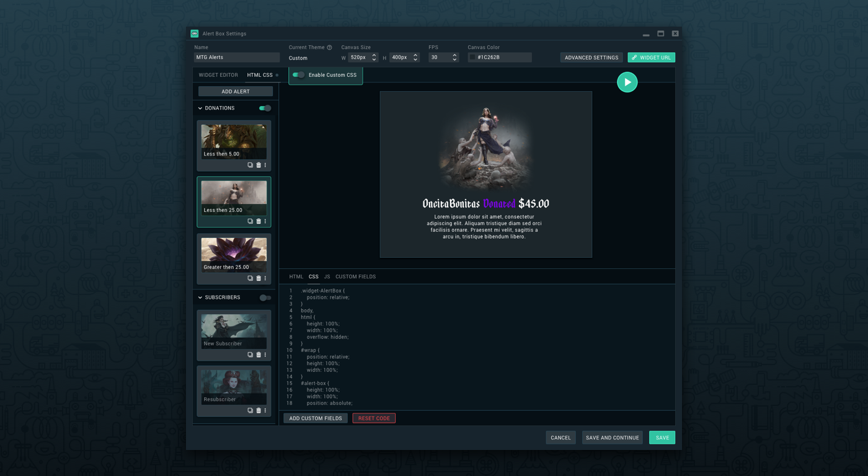Play the alert preview
The width and height of the screenshot is (868, 476).
[x=627, y=81]
